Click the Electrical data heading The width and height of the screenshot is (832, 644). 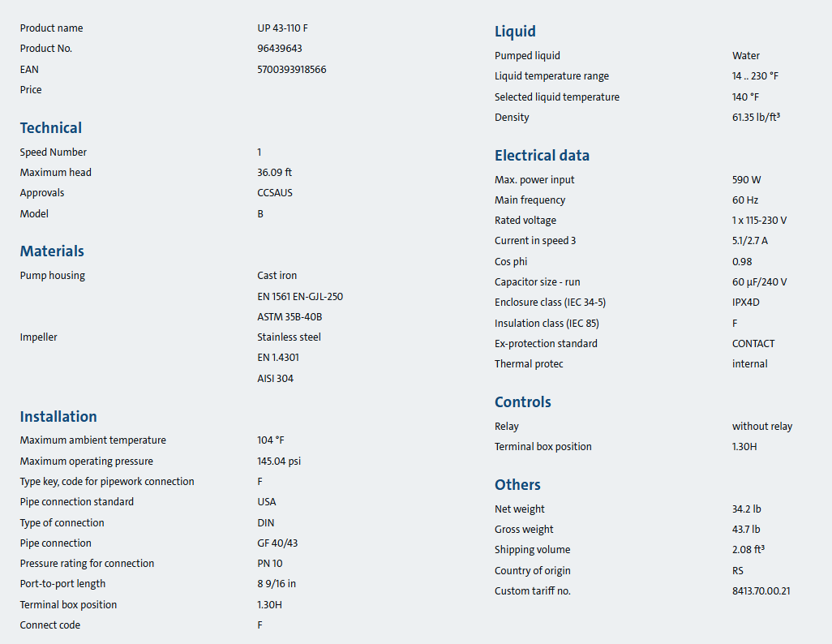point(542,156)
